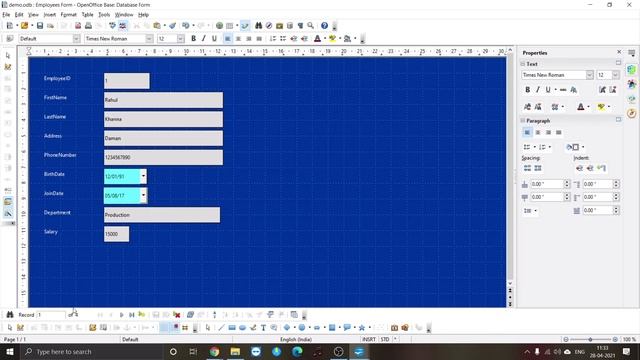Open the Tools menu
640x360 pixels.
tap(104, 15)
